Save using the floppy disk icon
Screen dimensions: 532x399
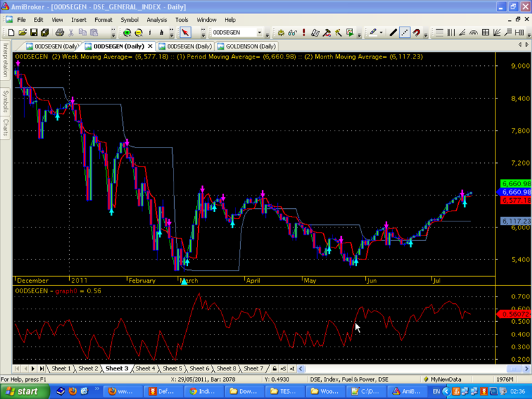pos(34,33)
